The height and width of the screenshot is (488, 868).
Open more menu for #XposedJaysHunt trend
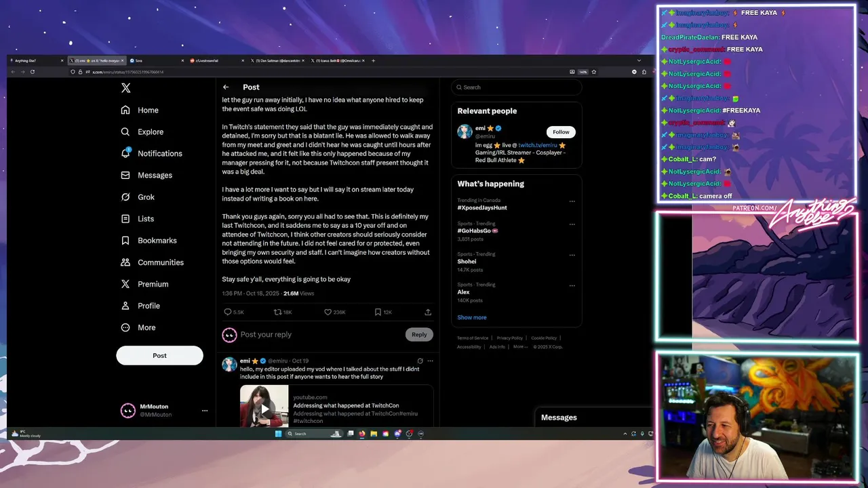(x=572, y=201)
